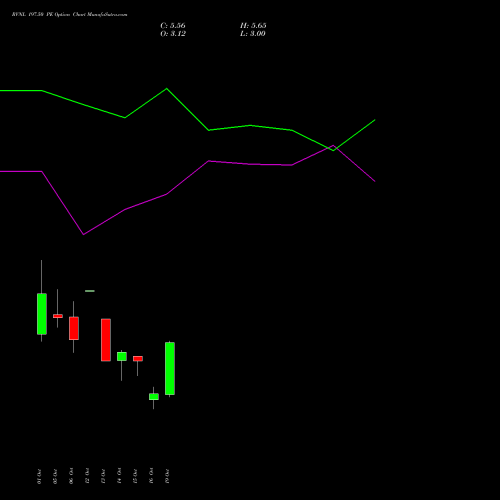
Task: Click the flat green doji candle for 12 Oct
Action: coord(90,291)
